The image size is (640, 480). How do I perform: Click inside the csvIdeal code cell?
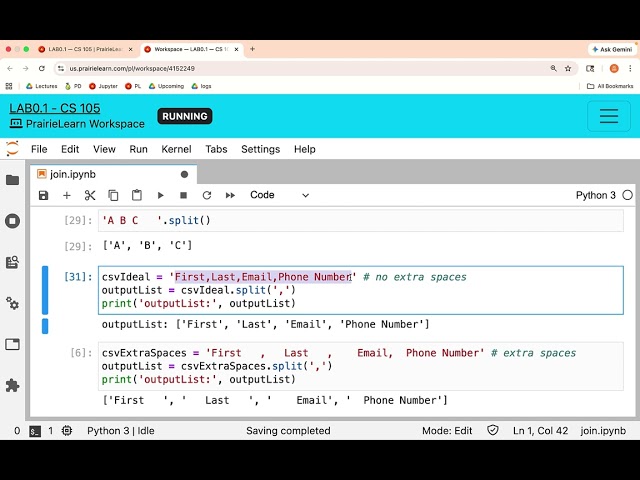pyautogui.click(x=361, y=290)
